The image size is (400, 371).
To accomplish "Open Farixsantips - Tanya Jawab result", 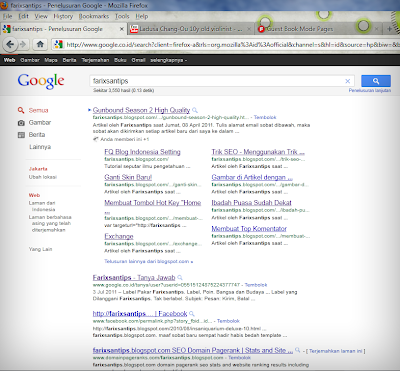I will (x=134, y=277).
